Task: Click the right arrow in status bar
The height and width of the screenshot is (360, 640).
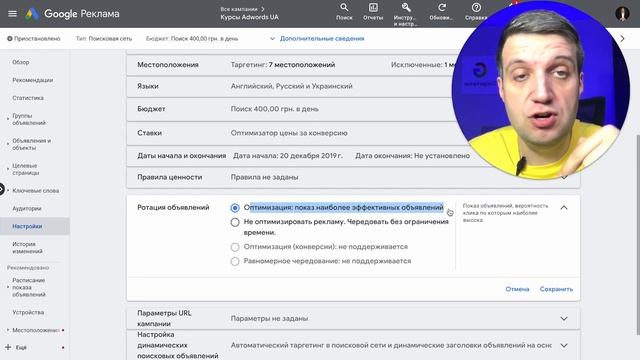Action: point(622,38)
